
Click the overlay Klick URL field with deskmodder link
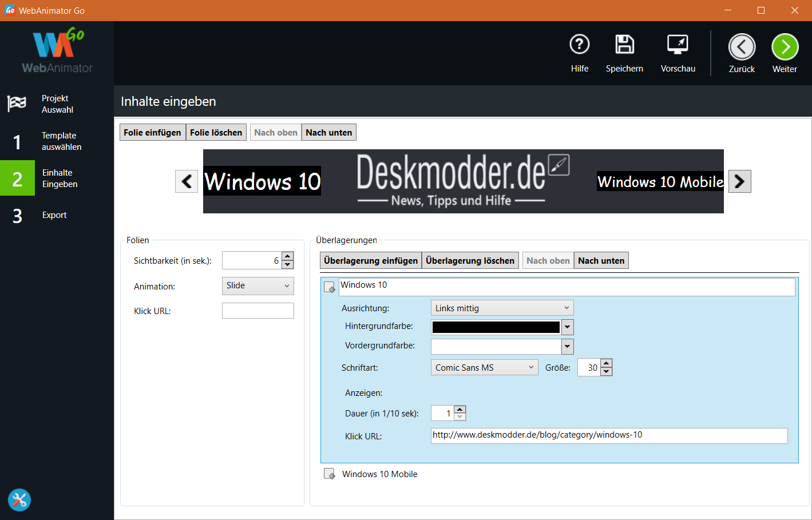[609, 435]
